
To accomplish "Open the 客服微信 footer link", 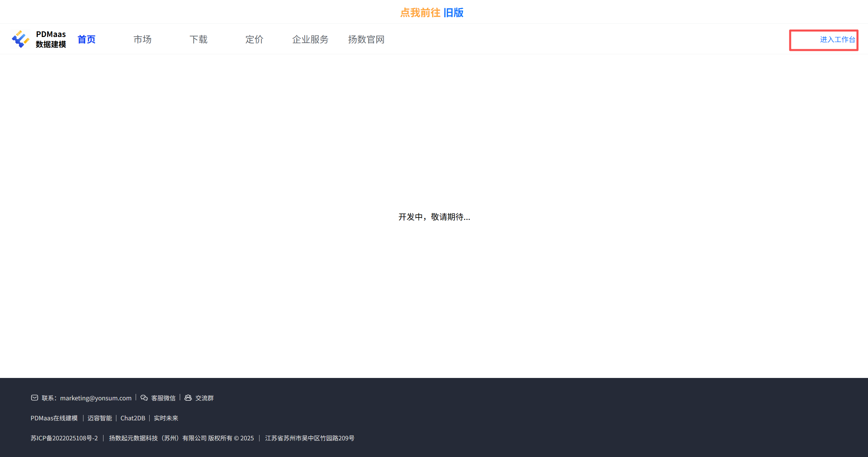I will coord(163,398).
